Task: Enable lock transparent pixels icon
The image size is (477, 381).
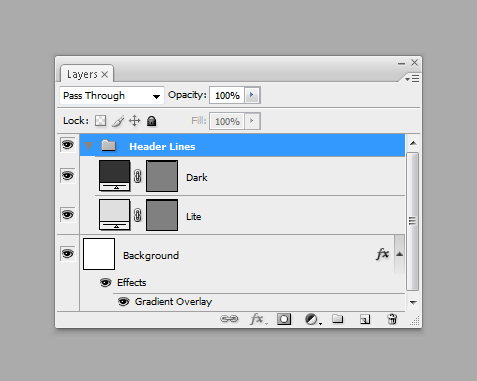Action: pos(100,121)
